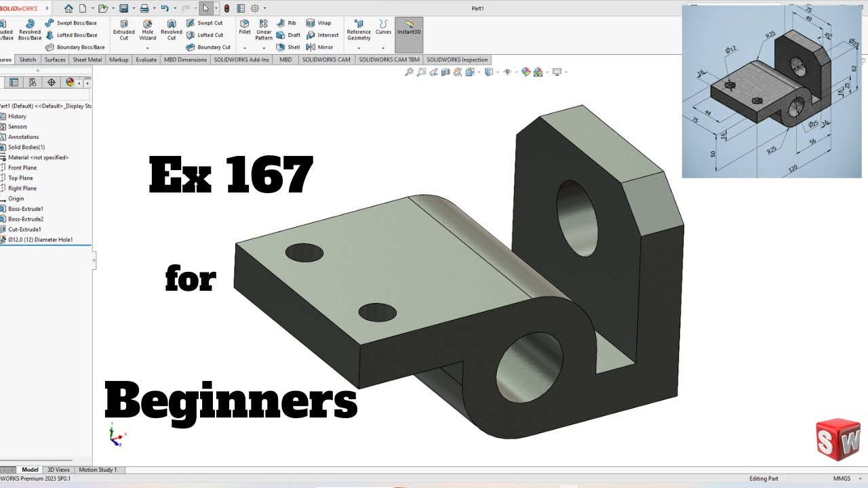Expand the Linear Pattern dropdown arrow
This screenshot has width=868, height=488.
[264, 48]
